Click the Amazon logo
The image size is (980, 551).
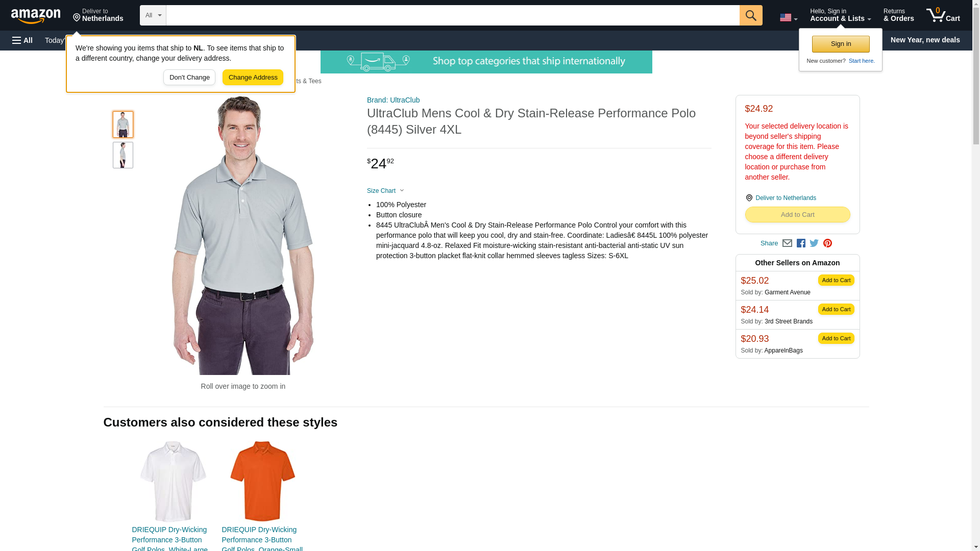click(x=36, y=16)
